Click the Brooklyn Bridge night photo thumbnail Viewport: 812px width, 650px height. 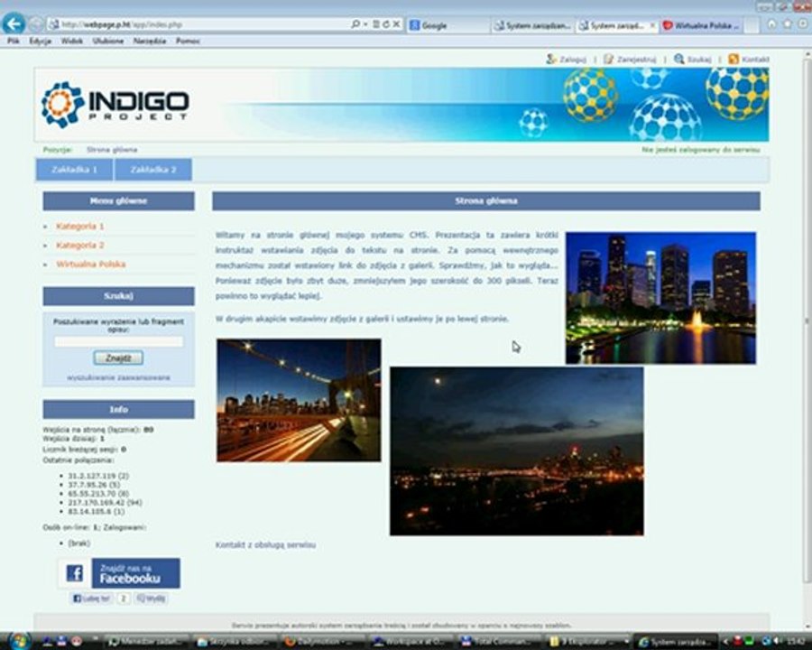tap(299, 400)
